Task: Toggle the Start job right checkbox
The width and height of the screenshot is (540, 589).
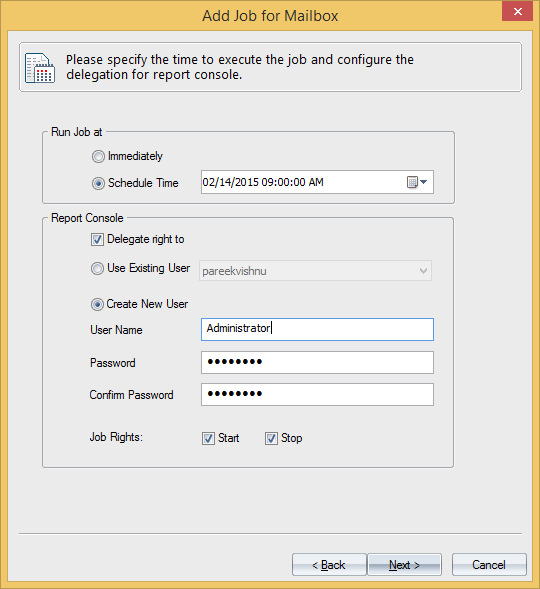Action: click(208, 438)
